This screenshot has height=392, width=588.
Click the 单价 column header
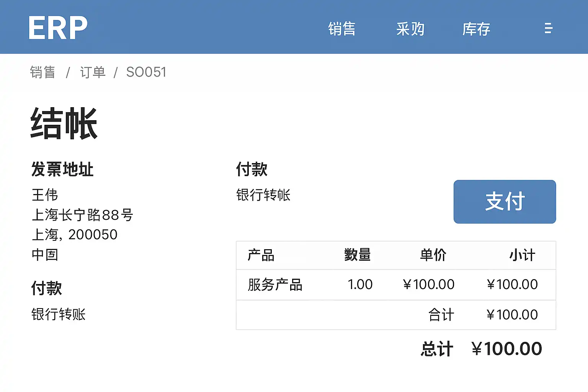click(433, 255)
